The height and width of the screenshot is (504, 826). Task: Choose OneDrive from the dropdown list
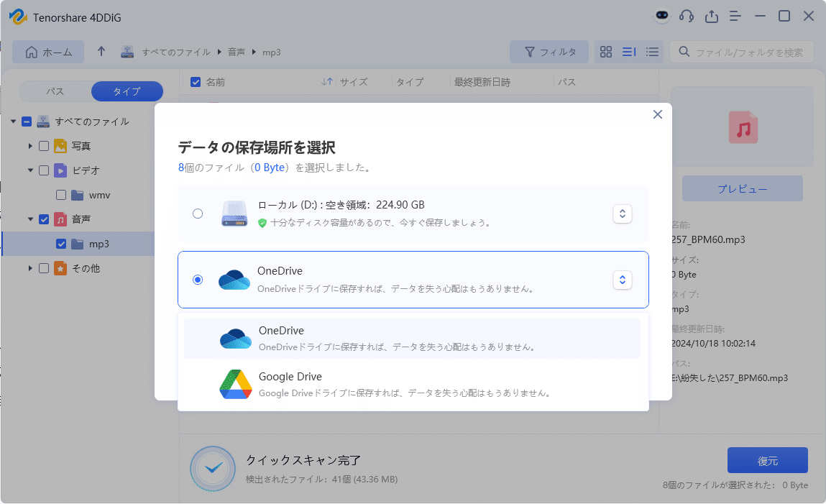[x=412, y=338]
